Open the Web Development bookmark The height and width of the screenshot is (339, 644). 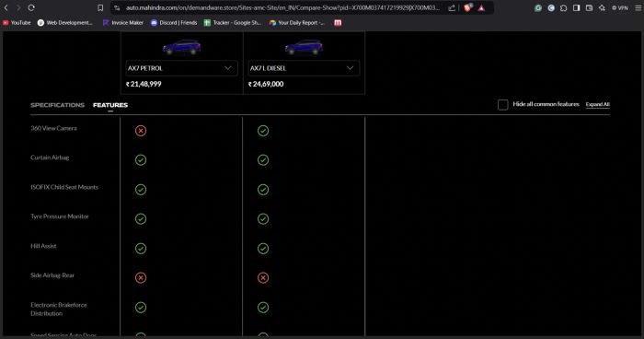(65, 23)
